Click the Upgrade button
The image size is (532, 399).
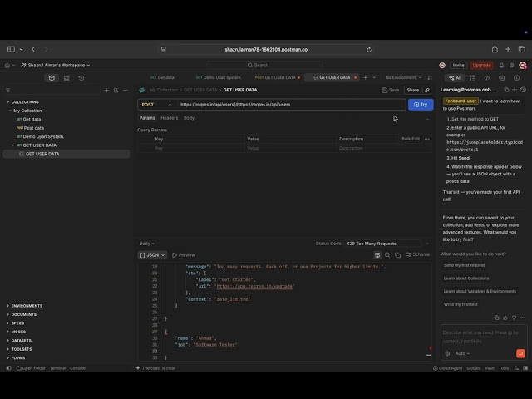tap(481, 65)
